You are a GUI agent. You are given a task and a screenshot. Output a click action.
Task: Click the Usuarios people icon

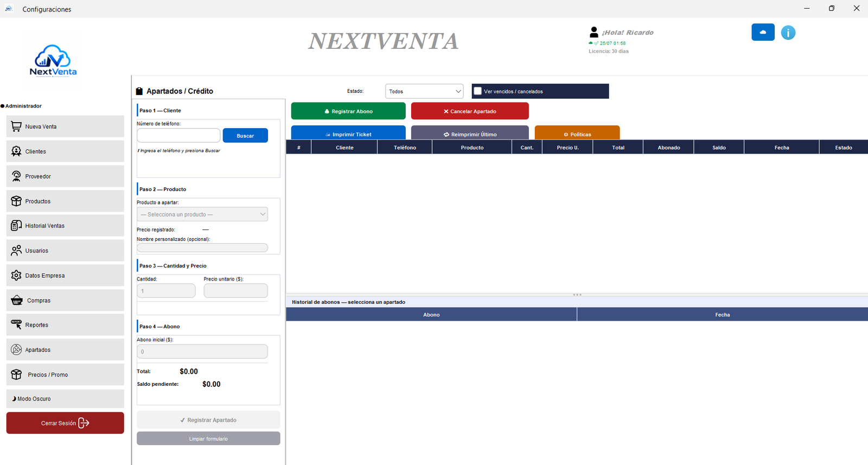(x=16, y=251)
